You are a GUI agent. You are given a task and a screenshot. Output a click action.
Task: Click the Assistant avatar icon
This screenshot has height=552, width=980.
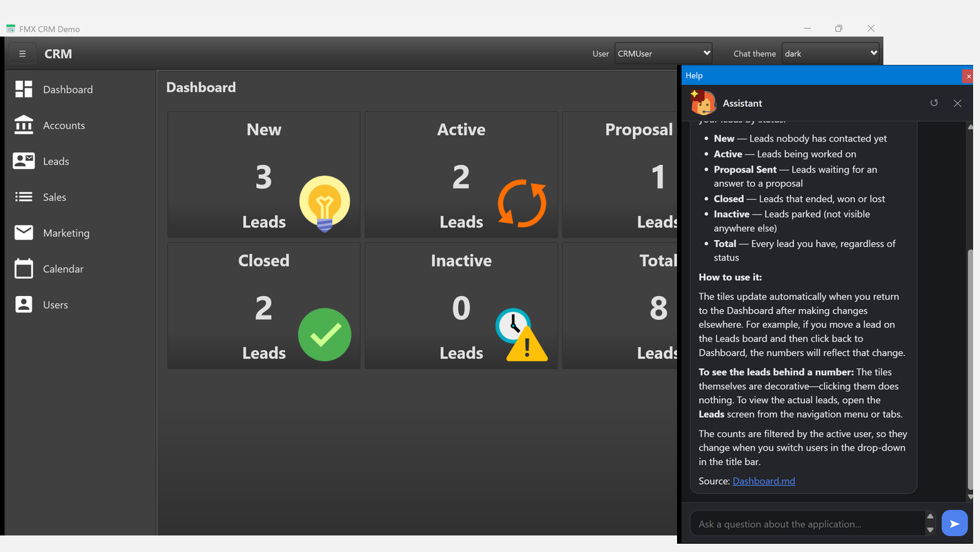(703, 103)
